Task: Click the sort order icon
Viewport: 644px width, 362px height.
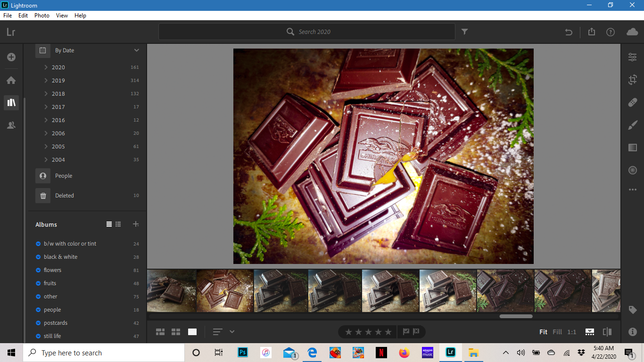Action: [217, 332]
